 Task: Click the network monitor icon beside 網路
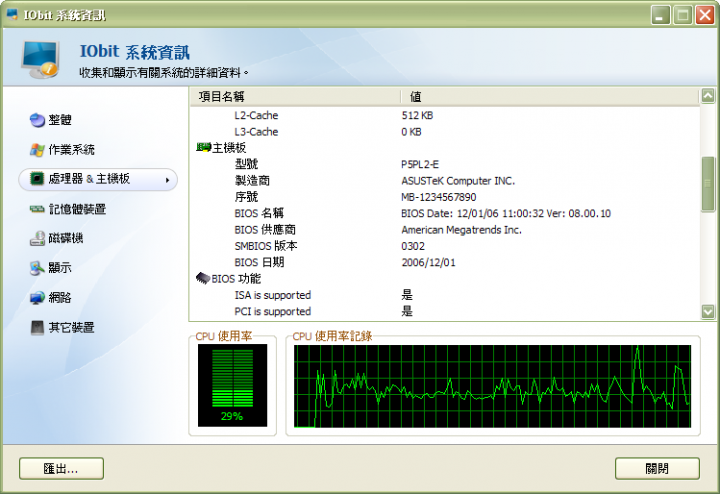pyautogui.click(x=37, y=298)
